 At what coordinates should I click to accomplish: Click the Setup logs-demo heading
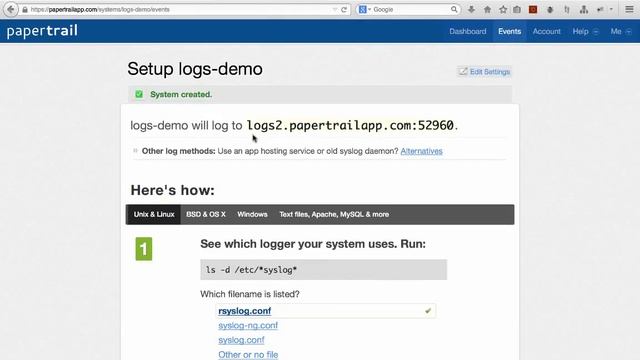tap(195, 69)
